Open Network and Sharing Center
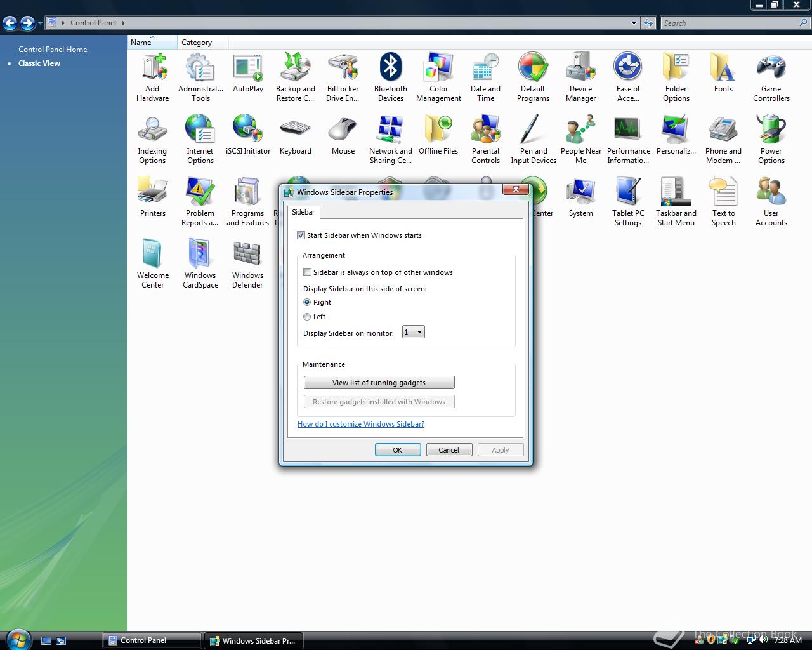 (x=391, y=140)
